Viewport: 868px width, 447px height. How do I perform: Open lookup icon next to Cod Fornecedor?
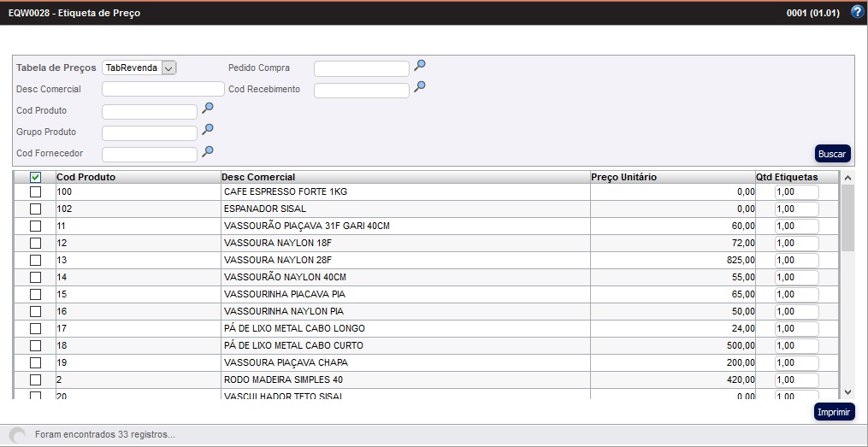coord(207,151)
